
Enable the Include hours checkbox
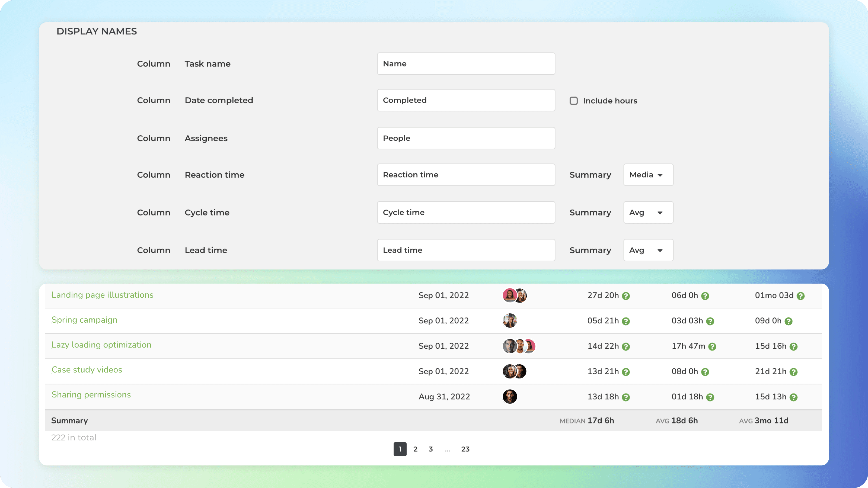click(573, 101)
